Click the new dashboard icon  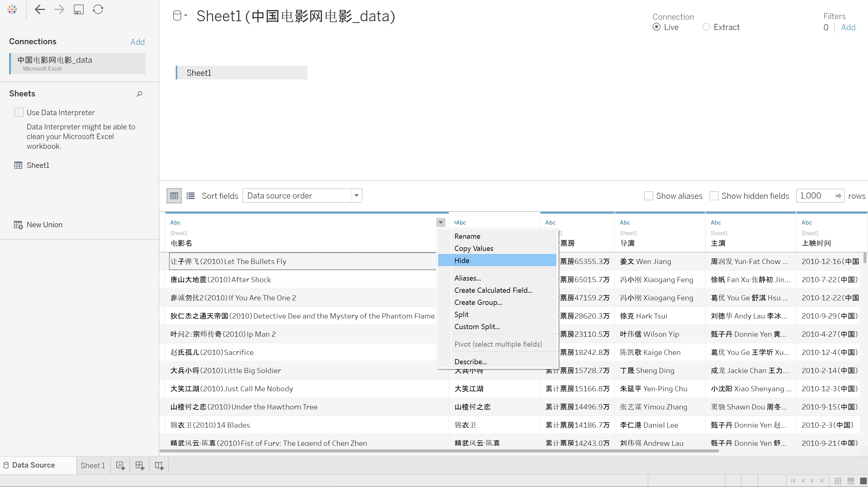140,466
